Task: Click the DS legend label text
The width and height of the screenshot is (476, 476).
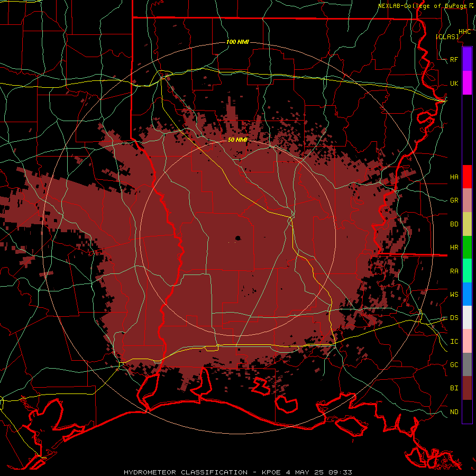Action: tap(454, 318)
